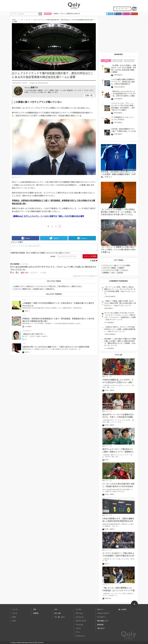148x644 pixels.
Task: Switch ranking to the TODAY tab
Action: point(106,61)
